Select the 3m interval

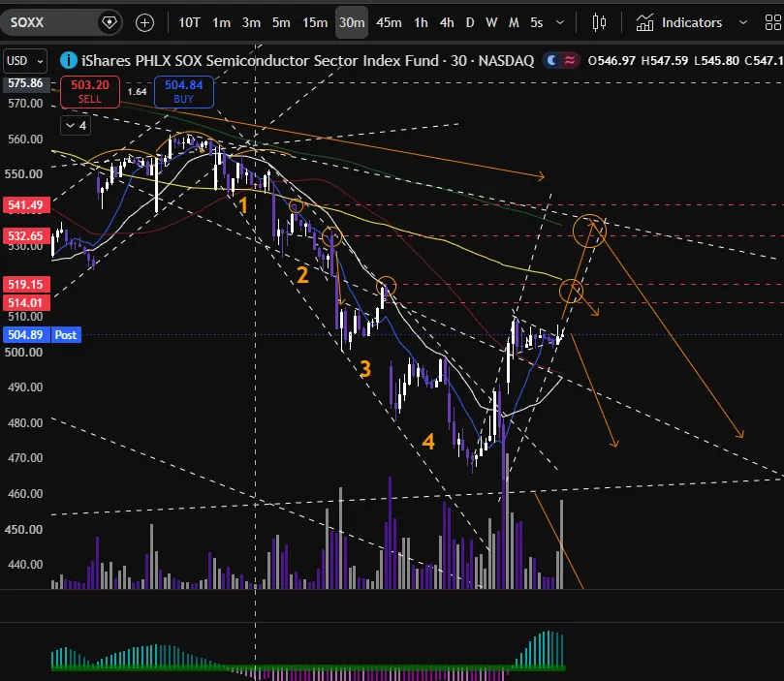[x=251, y=22]
